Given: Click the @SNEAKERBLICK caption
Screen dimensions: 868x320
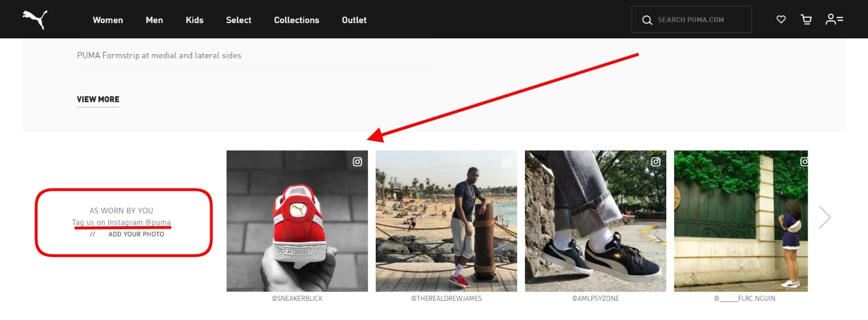Looking at the screenshot, I should [x=297, y=299].
